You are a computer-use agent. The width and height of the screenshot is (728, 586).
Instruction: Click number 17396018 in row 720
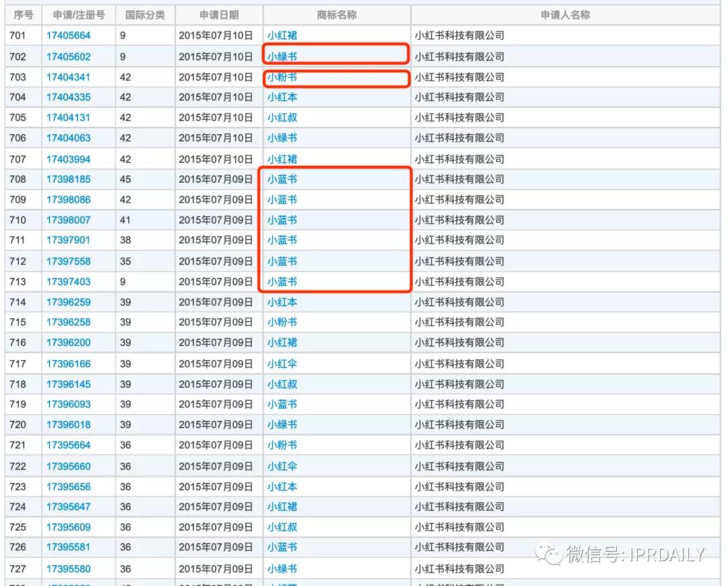[x=68, y=425]
